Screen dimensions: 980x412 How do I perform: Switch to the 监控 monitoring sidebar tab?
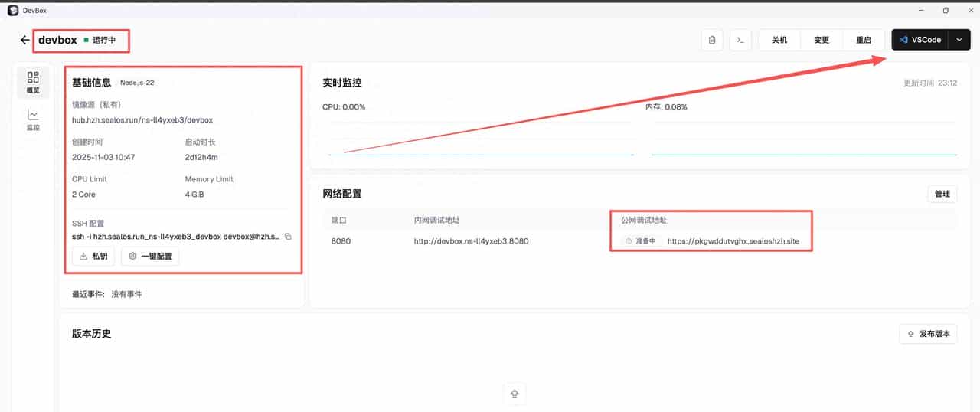coord(33,120)
